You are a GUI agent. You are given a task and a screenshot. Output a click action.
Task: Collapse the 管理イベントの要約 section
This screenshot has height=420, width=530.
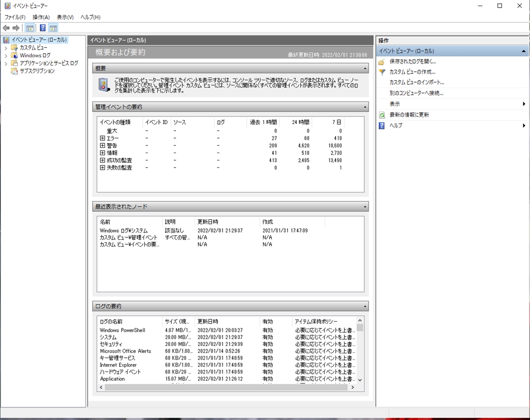click(365, 107)
